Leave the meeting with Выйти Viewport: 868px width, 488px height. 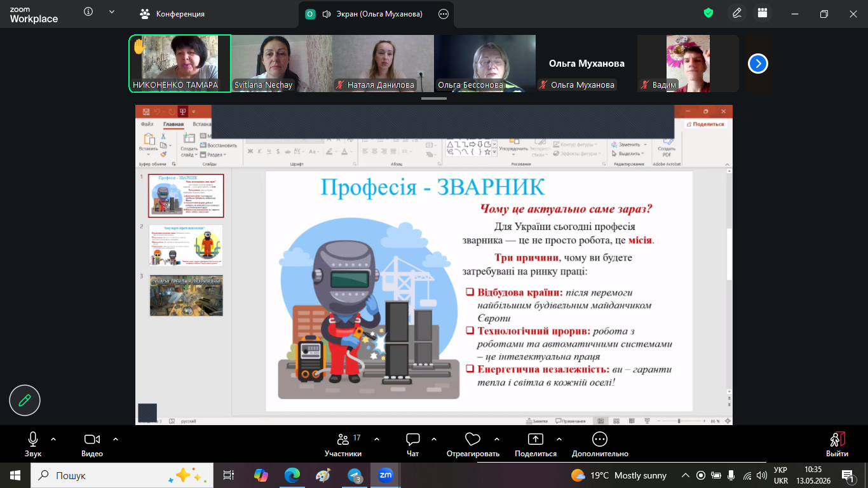click(x=837, y=445)
